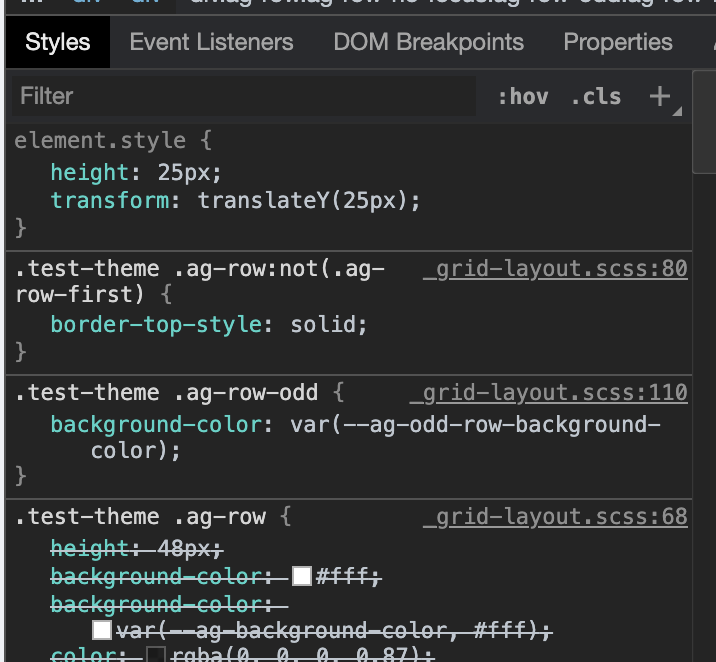Edit the var(--ag-odd-row-background-color) value
This screenshot has width=716, height=662.
pos(375,437)
